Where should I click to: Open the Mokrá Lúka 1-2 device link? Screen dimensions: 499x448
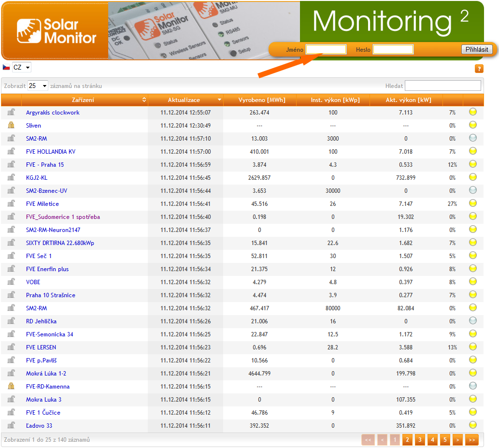46,373
